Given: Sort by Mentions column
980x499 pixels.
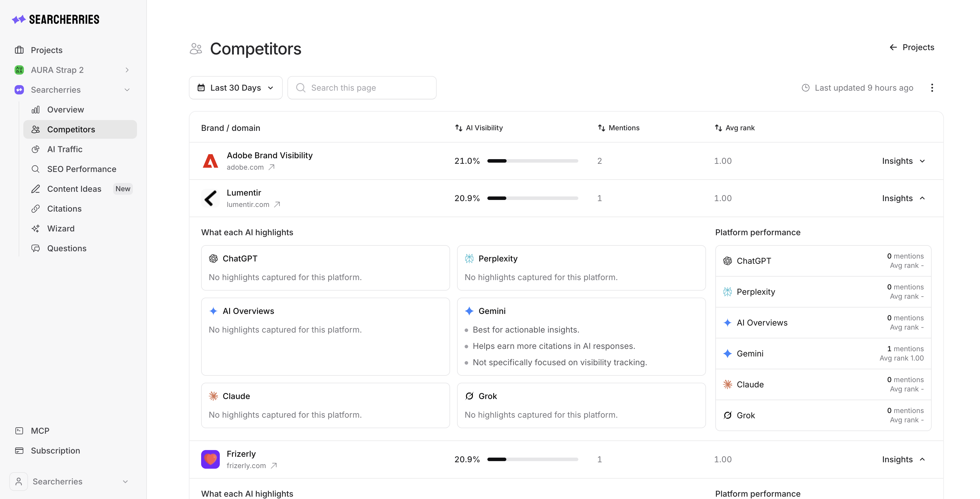Looking at the screenshot, I should point(619,128).
